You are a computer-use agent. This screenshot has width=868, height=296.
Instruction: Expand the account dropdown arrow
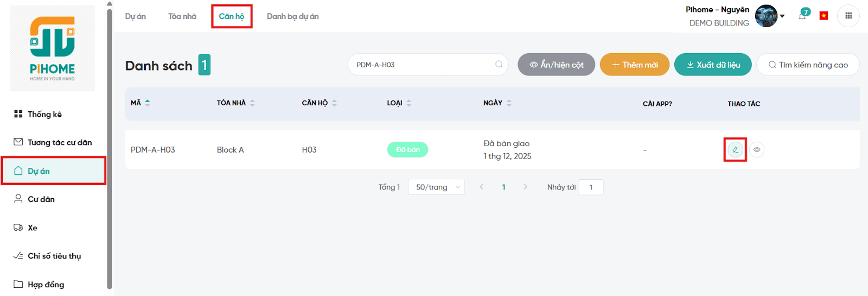click(782, 16)
